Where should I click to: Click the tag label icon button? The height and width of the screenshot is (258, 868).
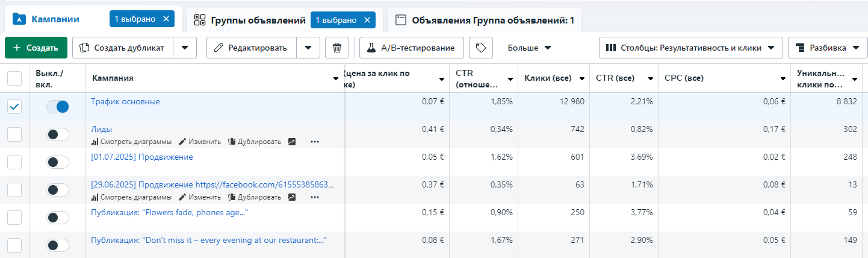[x=480, y=48]
